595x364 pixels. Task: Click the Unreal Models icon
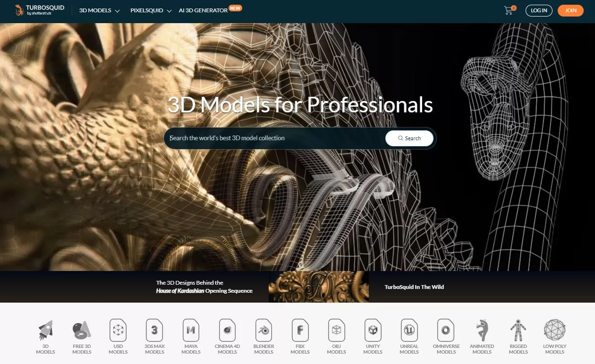[x=409, y=330]
